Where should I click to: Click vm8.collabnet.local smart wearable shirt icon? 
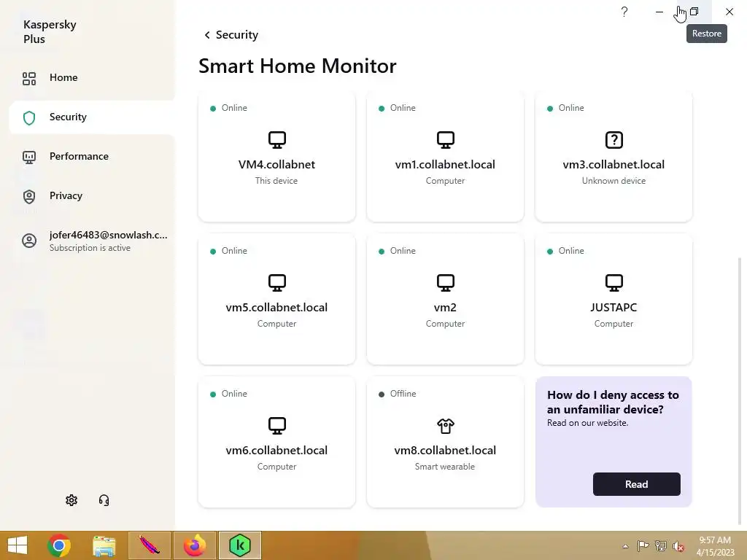[446, 426]
